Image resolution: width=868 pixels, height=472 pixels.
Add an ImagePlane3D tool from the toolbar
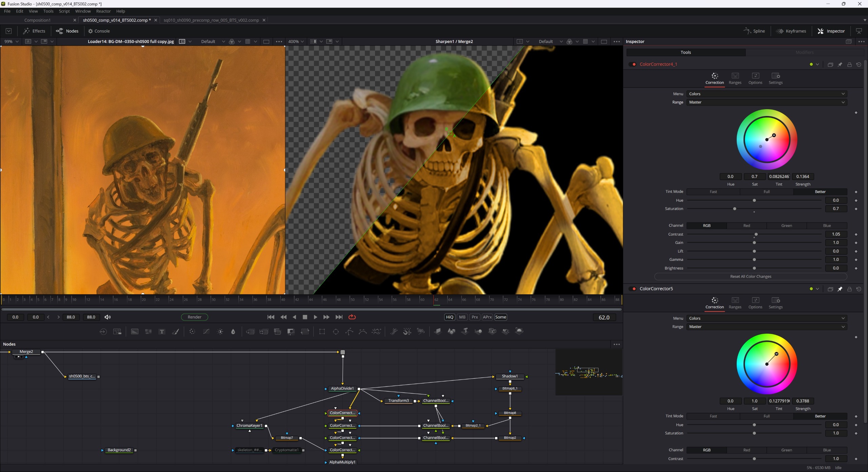coord(438,332)
